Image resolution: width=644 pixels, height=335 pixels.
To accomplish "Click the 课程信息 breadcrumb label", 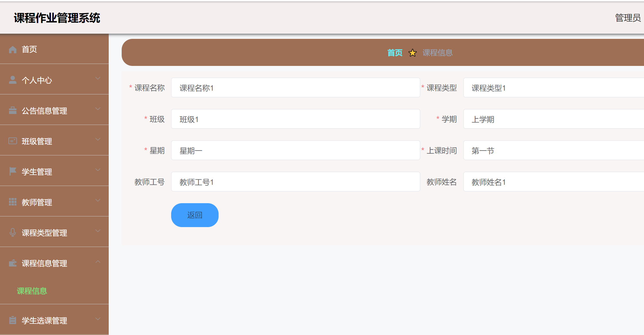I will (x=437, y=53).
